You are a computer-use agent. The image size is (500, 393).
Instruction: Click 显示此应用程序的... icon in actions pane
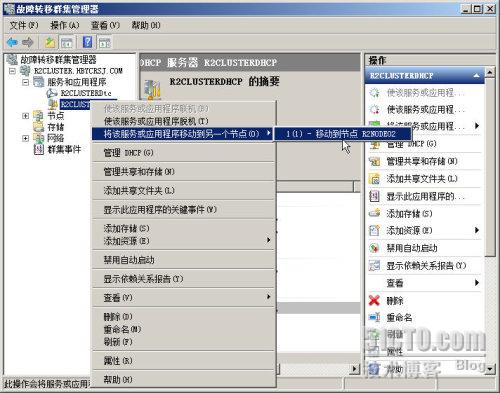375,196
